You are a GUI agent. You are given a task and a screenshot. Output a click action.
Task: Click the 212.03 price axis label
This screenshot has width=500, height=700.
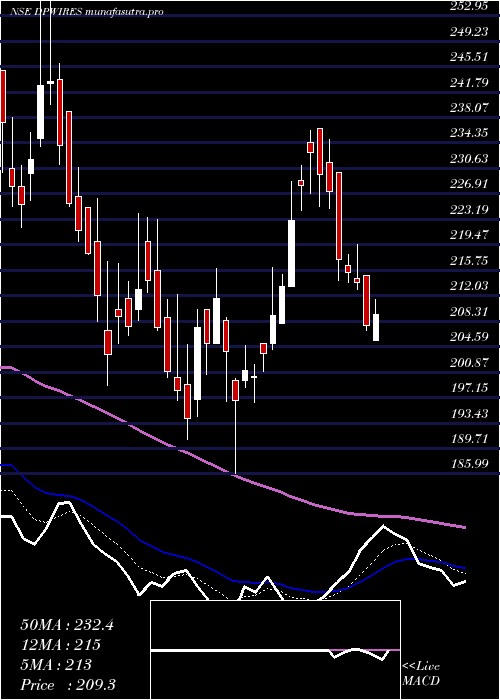pyautogui.click(x=470, y=286)
